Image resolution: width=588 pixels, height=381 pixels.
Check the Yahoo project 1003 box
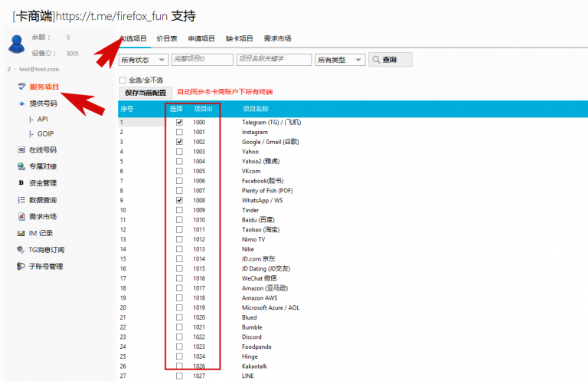click(179, 151)
